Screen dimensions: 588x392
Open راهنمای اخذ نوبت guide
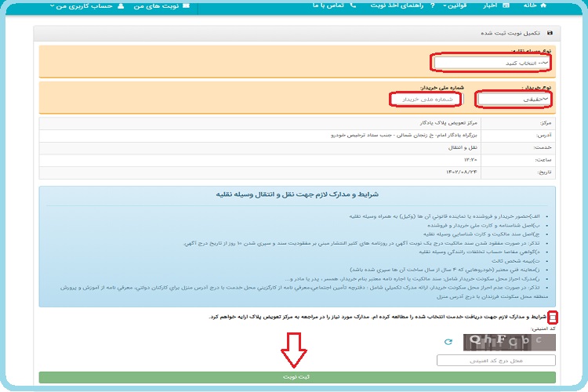[402, 5]
